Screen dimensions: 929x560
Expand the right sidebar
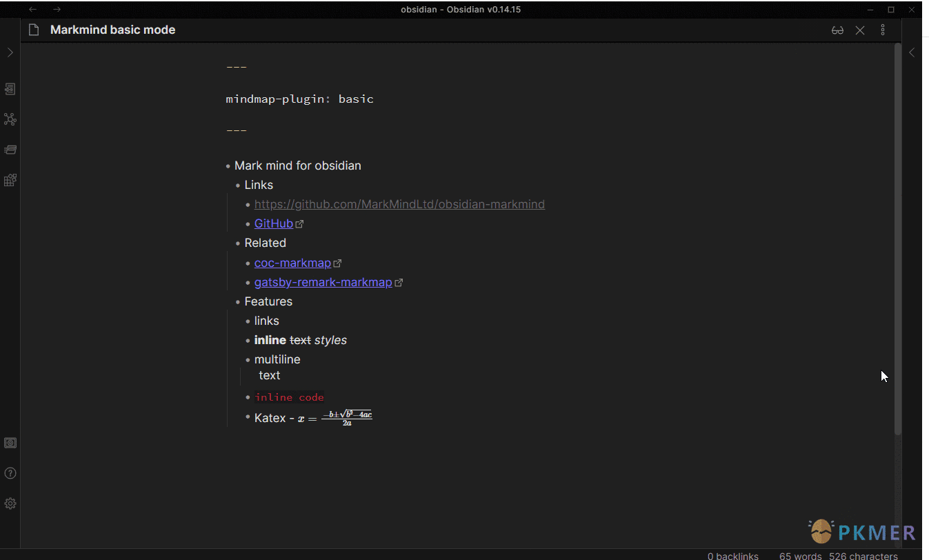coord(912,52)
